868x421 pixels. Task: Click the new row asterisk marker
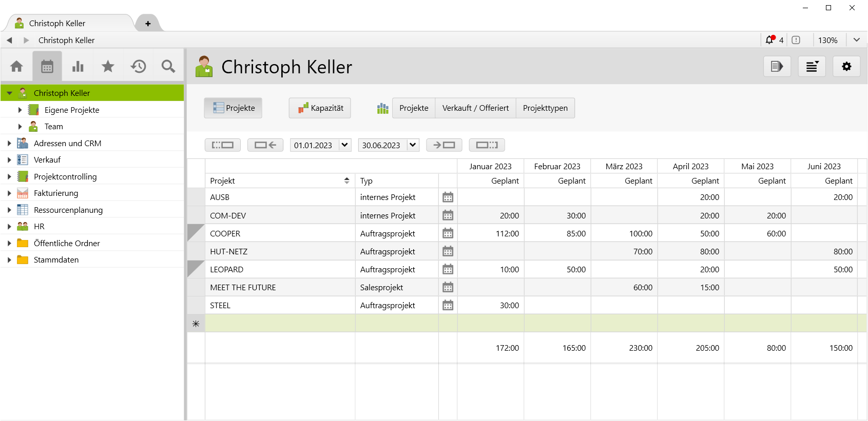tap(196, 324)
